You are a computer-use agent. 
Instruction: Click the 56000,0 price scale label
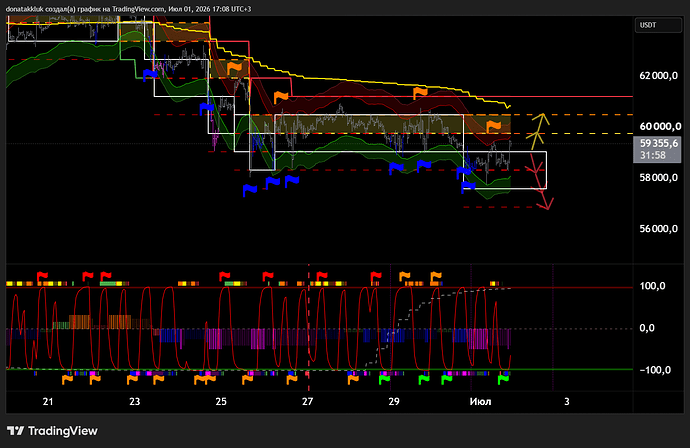(658, 228)
